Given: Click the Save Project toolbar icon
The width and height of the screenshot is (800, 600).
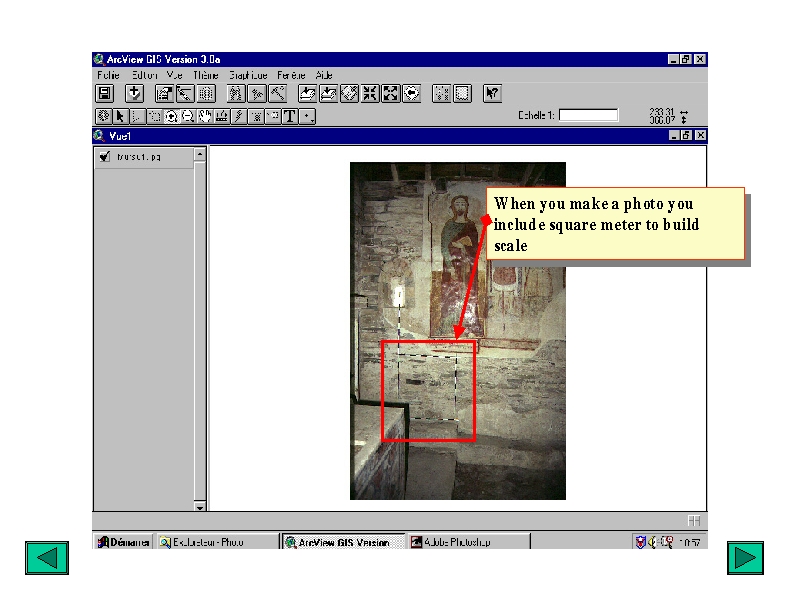Looking at the screenshot, I should [x=105, y=93].
